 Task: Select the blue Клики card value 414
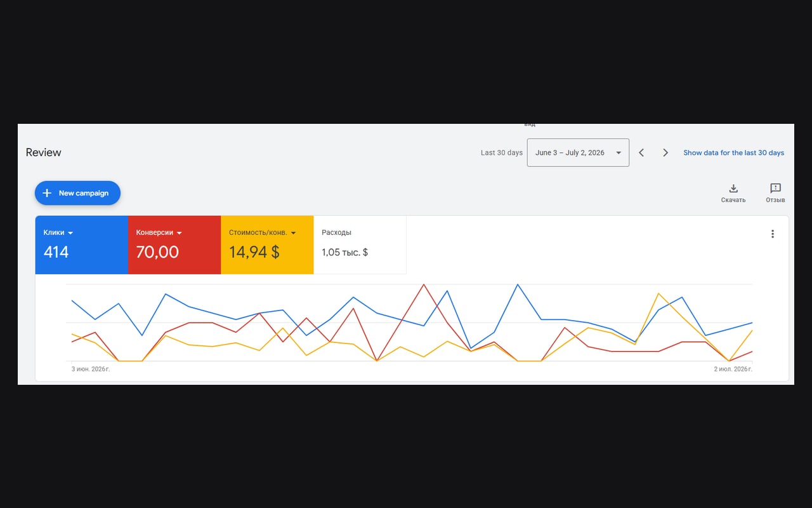click(x=56, y=252)
